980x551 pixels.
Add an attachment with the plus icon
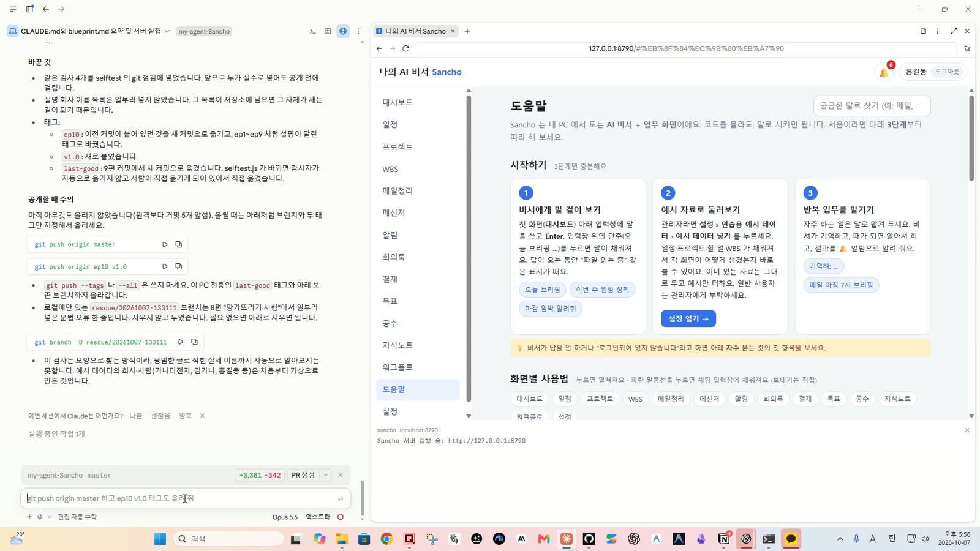tap(29, 517)
